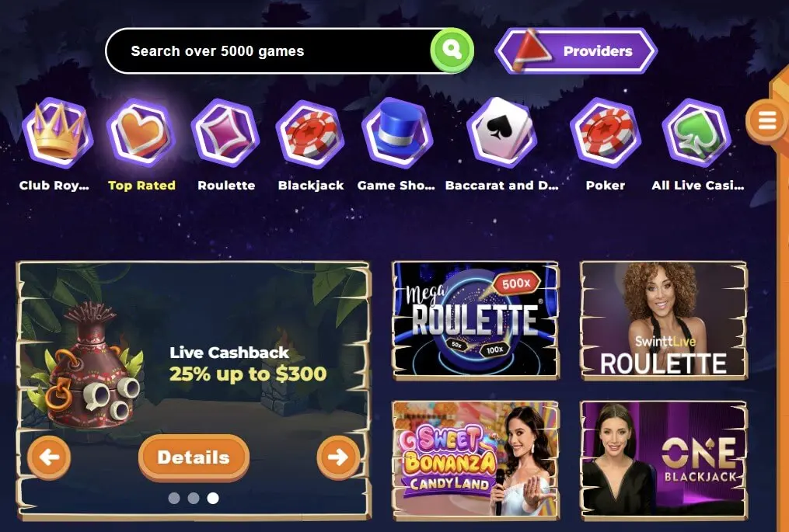The height and width of the screenshot is (532, 789).
Task: Select the Game Shows top hat icon
Action: (x=397, y=134)
